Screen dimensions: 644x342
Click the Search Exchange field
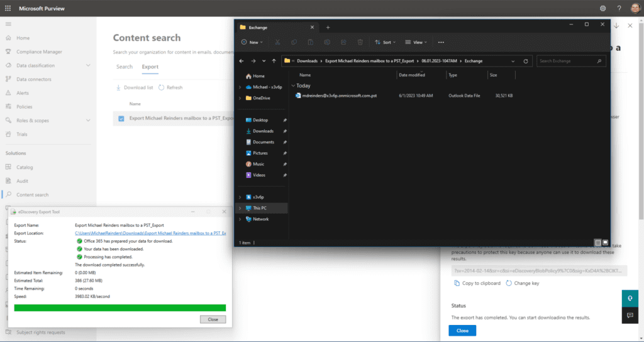(571, 61)
